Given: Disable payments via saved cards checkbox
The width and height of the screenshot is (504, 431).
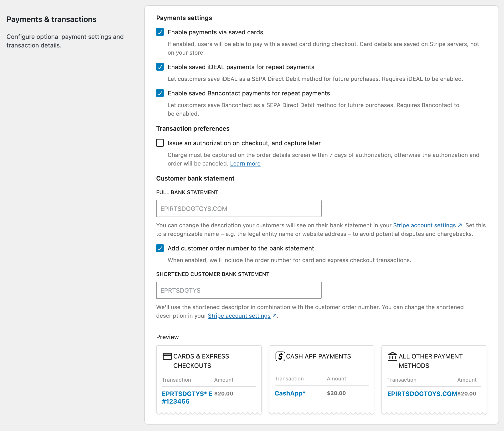Looking at the screenshot, I should pyautogui.click(x=160, y=32).
